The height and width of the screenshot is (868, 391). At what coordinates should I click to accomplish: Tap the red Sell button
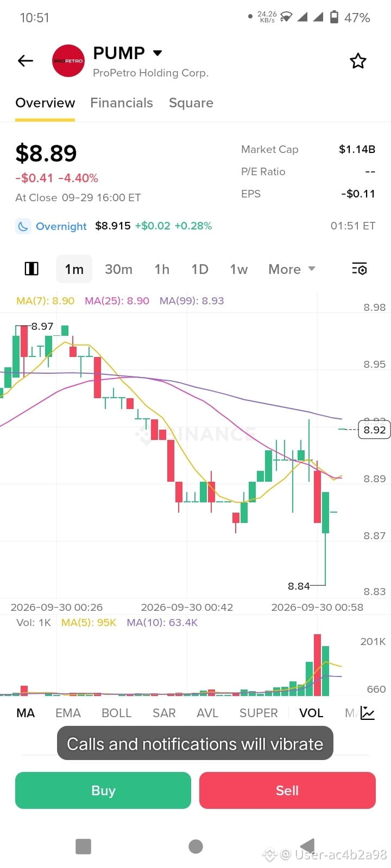pyautogui.click(x=287, y=790)
